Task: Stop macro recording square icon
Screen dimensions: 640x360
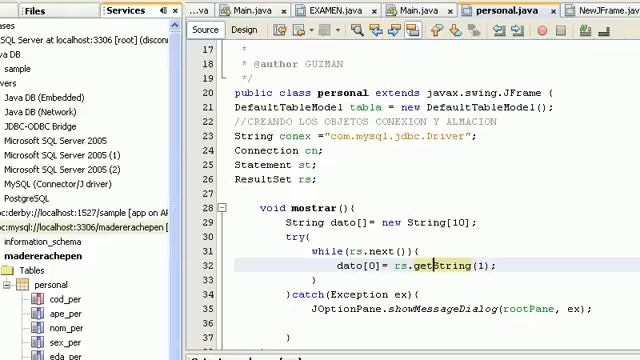Action: 561,31
